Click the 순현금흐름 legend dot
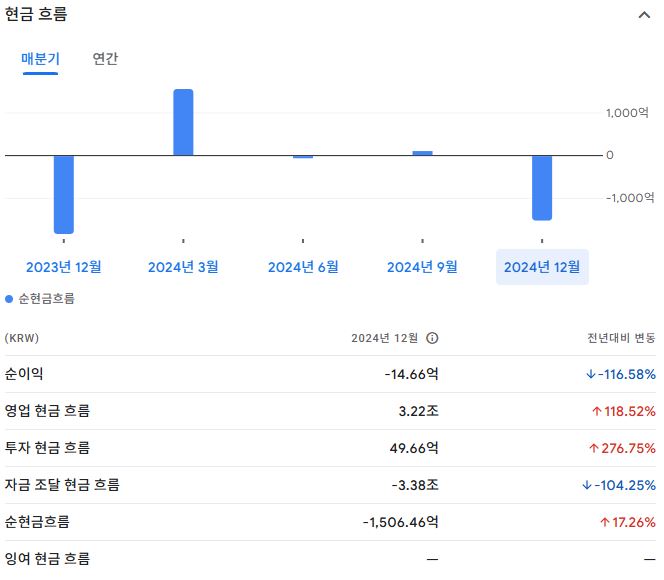 click(9, 299)
